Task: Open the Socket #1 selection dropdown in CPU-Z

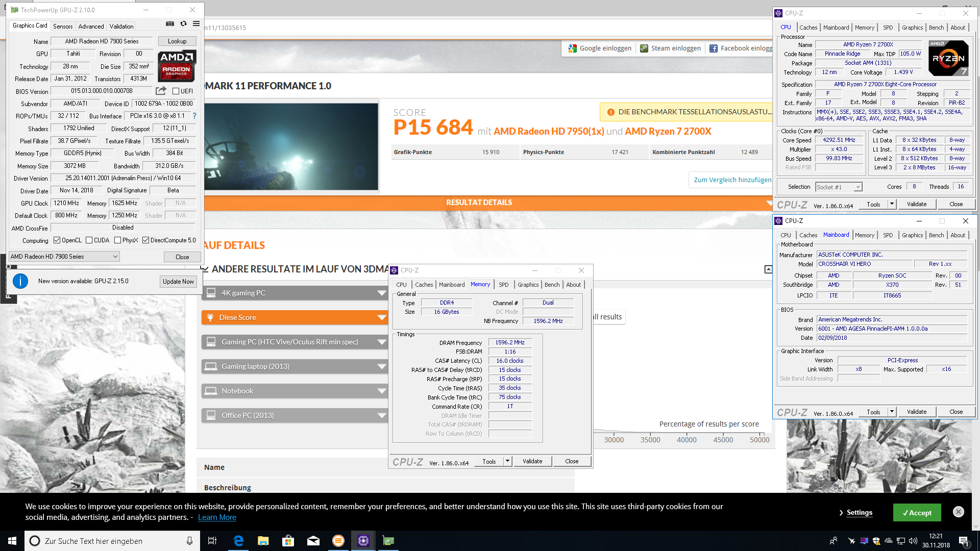Action: pyautogui.click(x=839, y=187)
